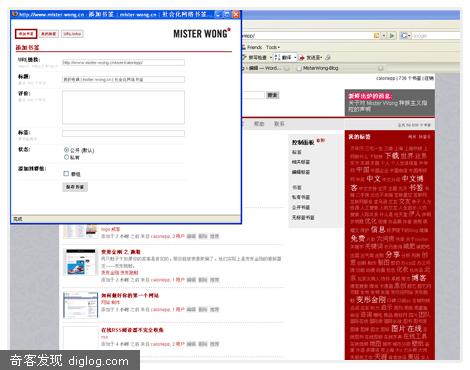The width and height of the screenshot is (470, 370).
Task: Click recommend button in the RSS bookmark row
Action: click(214, 344)
